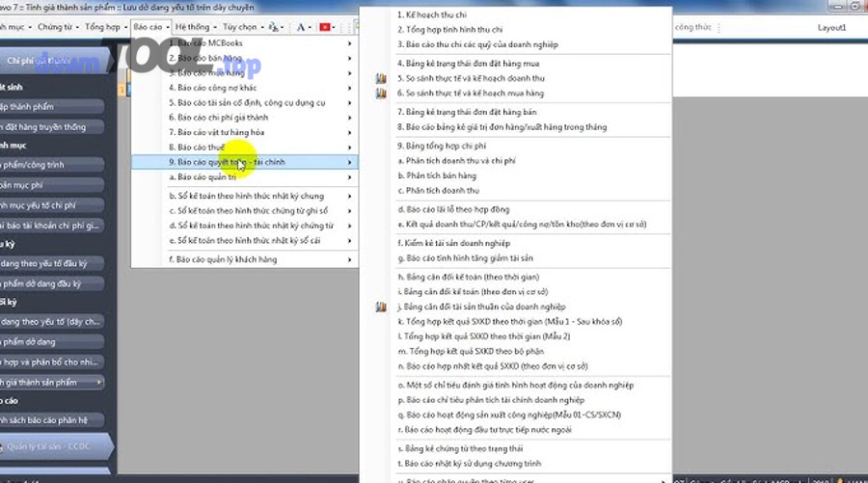Select m. Tổng hợp kết quả SXKD theo bộ phận
The height and width of the screenshot is (483, 868).
[x=516, y=351]
